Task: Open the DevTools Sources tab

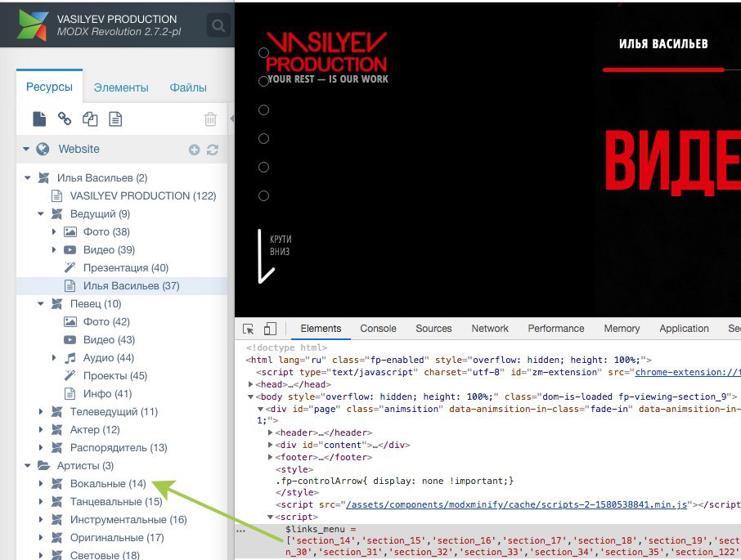Action: (x=433, y=329)
